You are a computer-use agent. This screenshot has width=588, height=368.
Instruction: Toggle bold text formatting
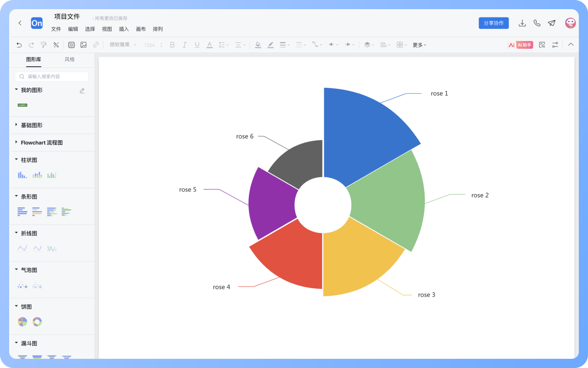point(172,45)
